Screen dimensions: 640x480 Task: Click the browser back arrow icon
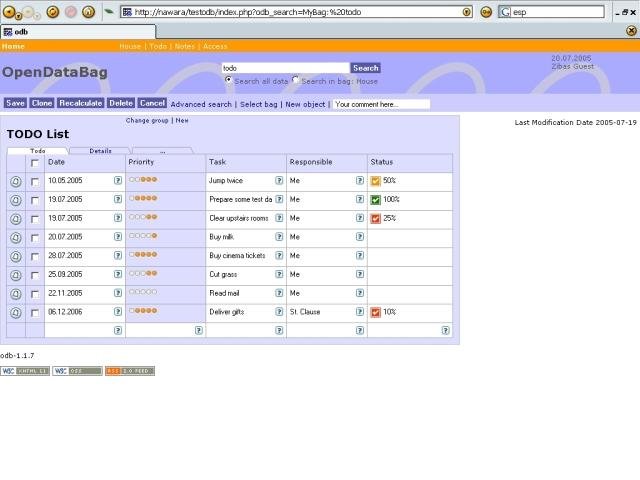point(9,12)
